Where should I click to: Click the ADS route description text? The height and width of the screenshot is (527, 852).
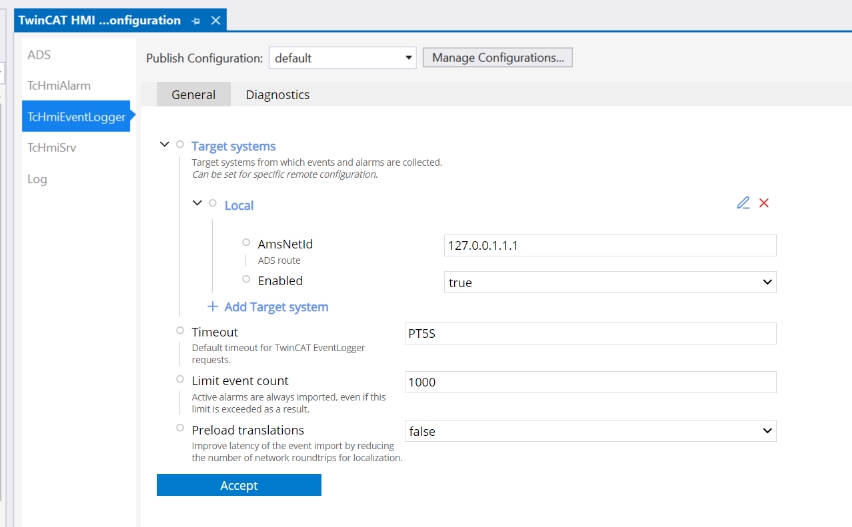point(279,261)
